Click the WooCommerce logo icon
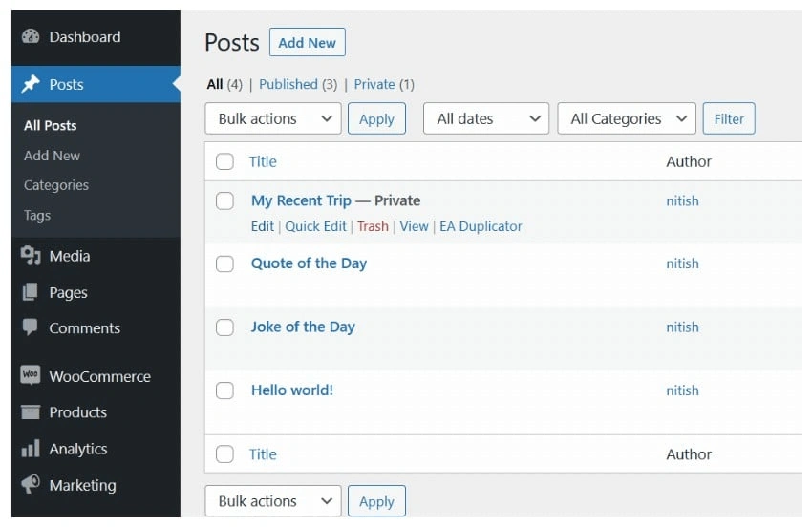 click(x=31, y=376)
